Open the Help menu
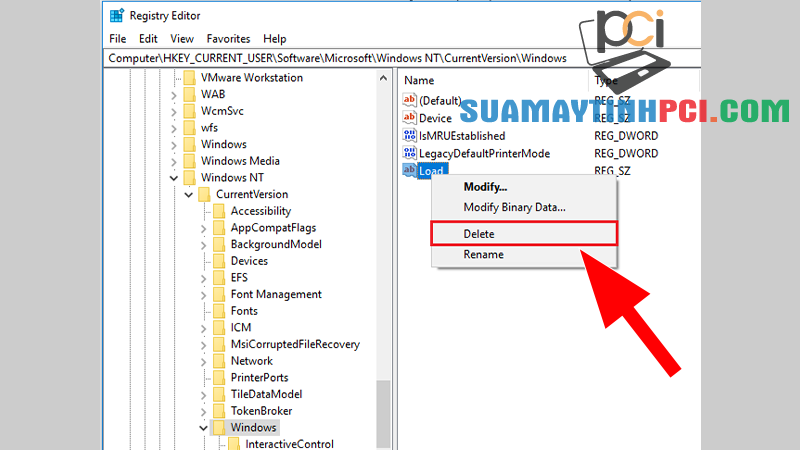The image size is (800, 450). click(x=274, y=39)
